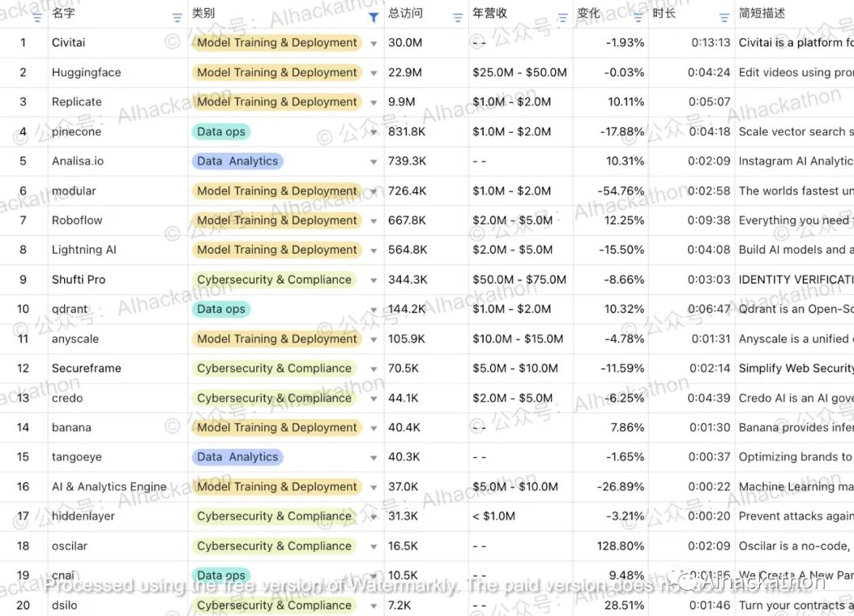Click revenue cell $50.0M - $75.0M
Viewport: 854px width, 616px height.
(520, 279)
